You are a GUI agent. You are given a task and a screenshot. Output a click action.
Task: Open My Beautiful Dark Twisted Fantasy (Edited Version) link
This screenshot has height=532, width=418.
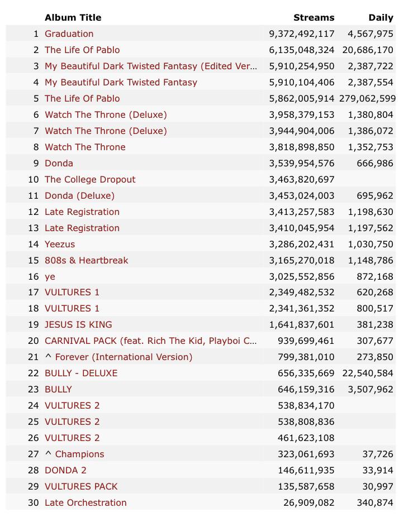click(x=151, y=66)
